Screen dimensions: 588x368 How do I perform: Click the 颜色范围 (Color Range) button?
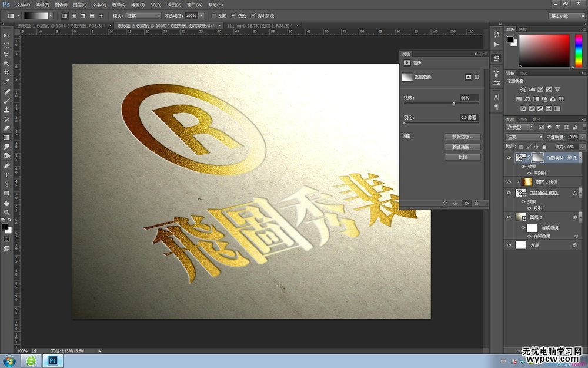click(x=463, y=147)
